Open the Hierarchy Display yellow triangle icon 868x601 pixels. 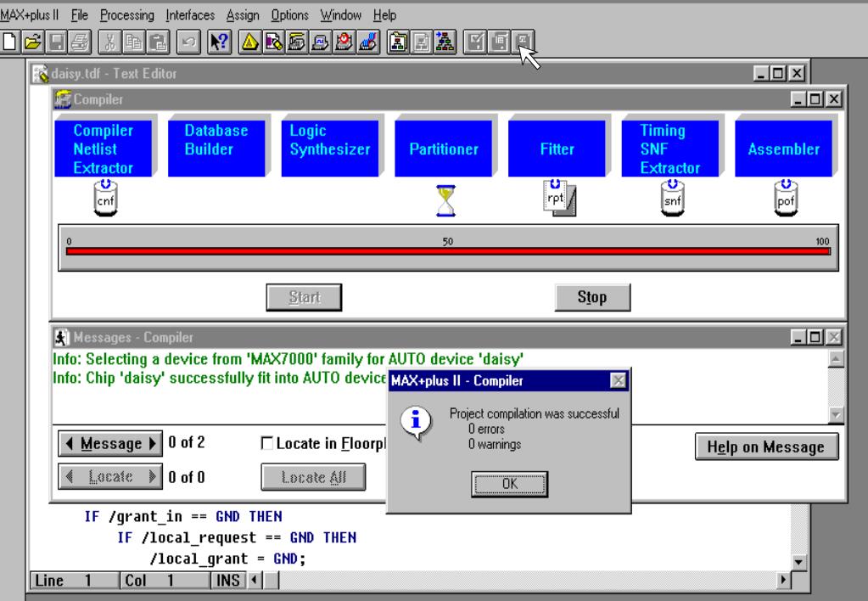pos(250,42)
